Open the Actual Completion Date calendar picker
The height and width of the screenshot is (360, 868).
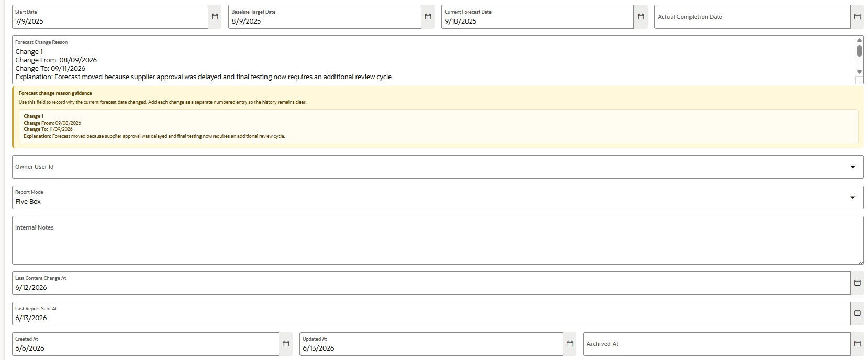[x=857, y=17]
